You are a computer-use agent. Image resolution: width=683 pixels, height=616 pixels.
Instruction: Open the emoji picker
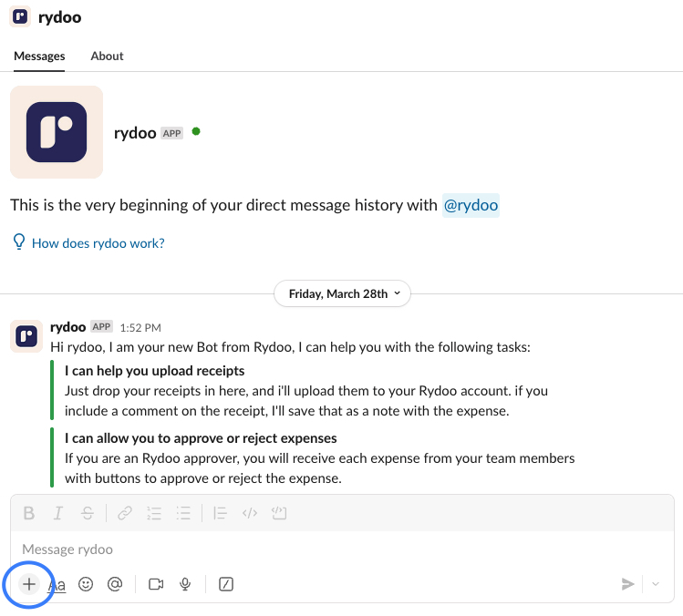coord(86,584)
